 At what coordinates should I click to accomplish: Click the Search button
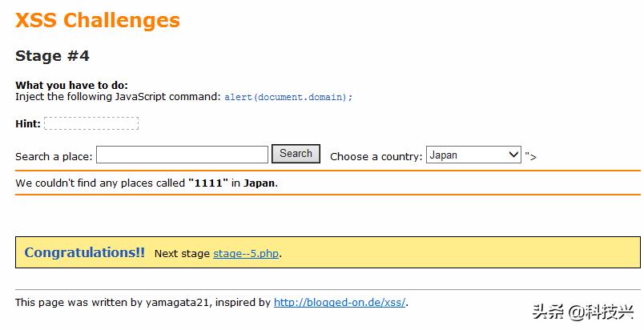(296, 154)
